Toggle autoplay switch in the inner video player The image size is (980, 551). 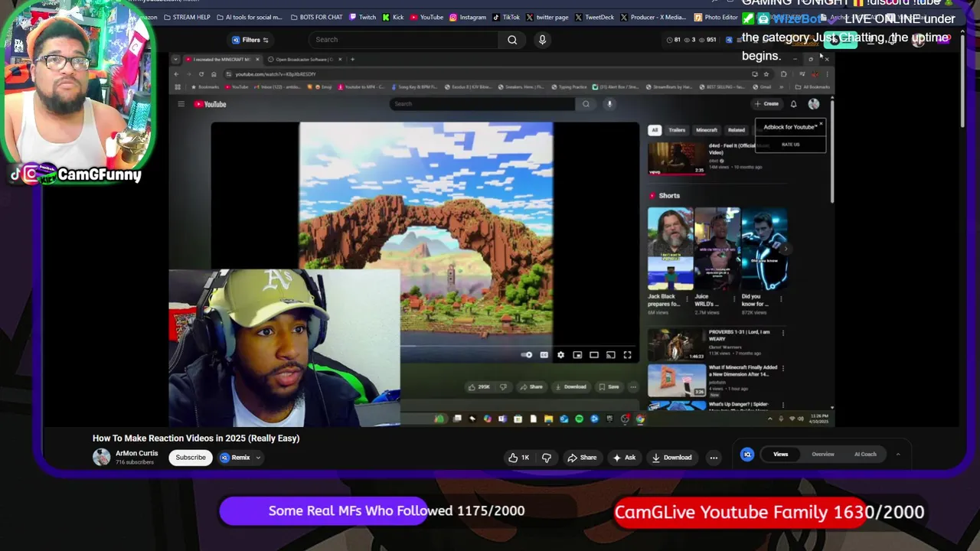[x=527, y=355]
